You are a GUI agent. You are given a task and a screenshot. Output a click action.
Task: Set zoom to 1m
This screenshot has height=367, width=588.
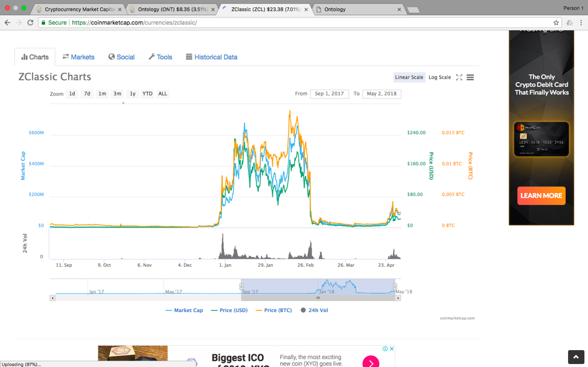(102, 94)
